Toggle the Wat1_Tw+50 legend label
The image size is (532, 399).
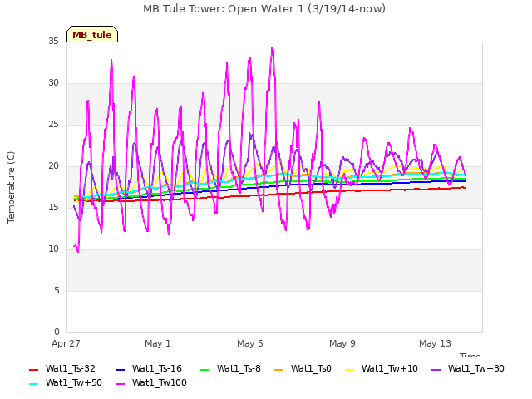click(74, 382)
